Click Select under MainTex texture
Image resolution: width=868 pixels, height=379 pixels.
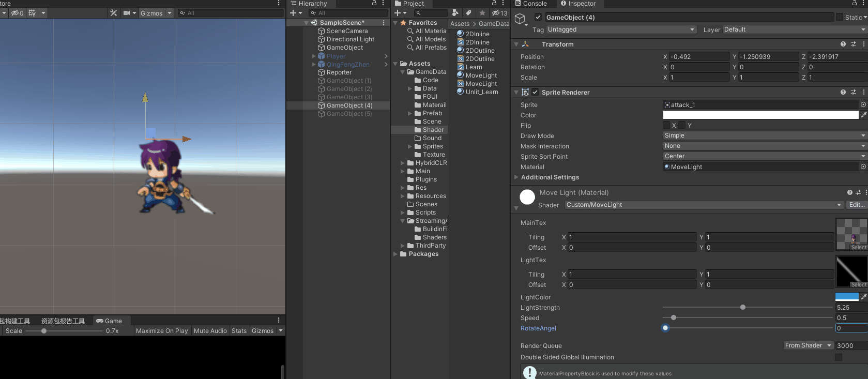pyautogui.click(x=859, y=248)
